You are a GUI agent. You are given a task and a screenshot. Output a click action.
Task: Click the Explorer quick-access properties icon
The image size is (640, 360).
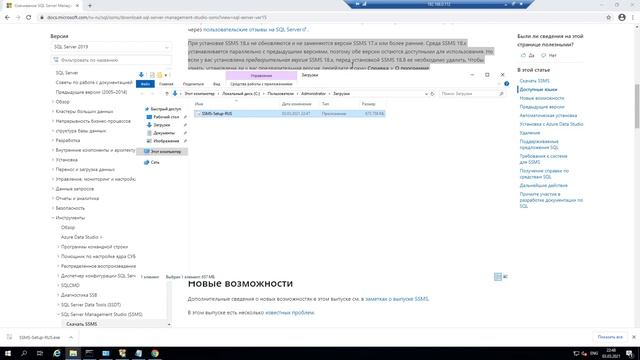tap(152, 75)
